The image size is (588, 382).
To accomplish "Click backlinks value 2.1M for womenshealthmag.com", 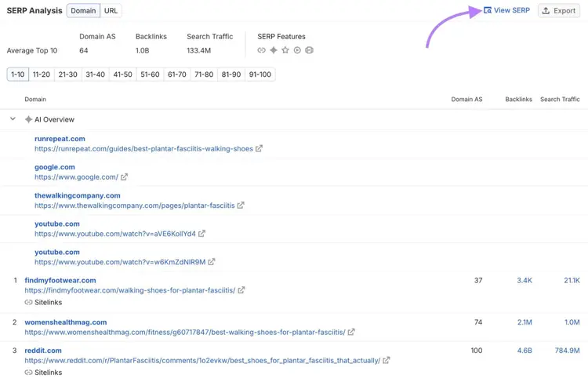I will pos(524,322).
